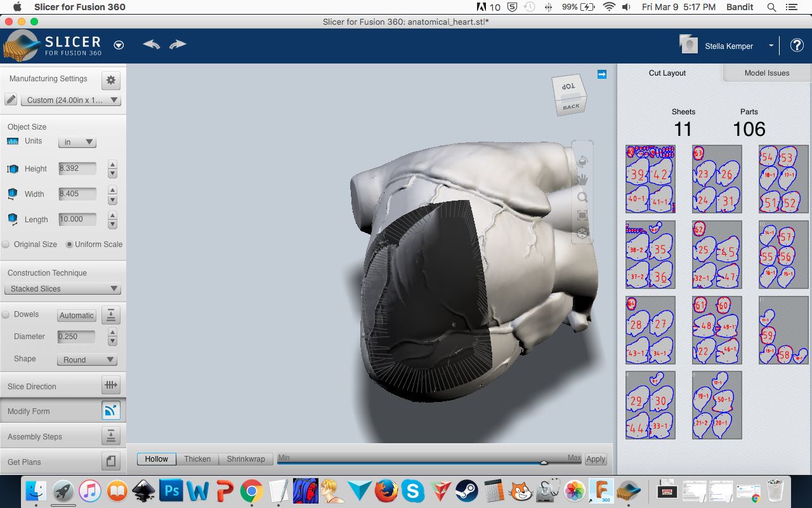Select the Orbit tool in viewport

(582, 161)
